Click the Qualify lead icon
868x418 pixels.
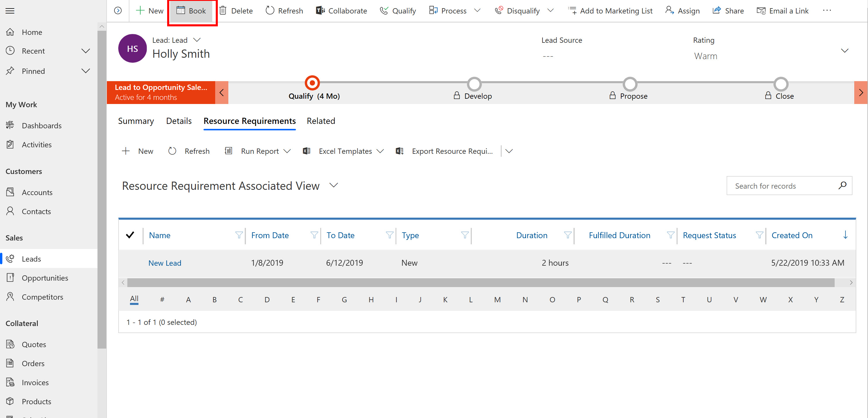tap(384, 11)
